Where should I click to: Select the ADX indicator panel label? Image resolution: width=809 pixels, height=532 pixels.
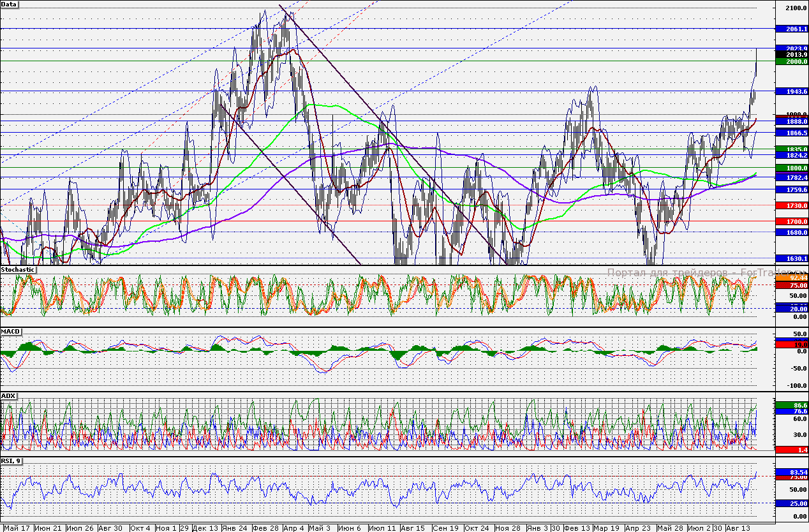(x=8, y=396)
